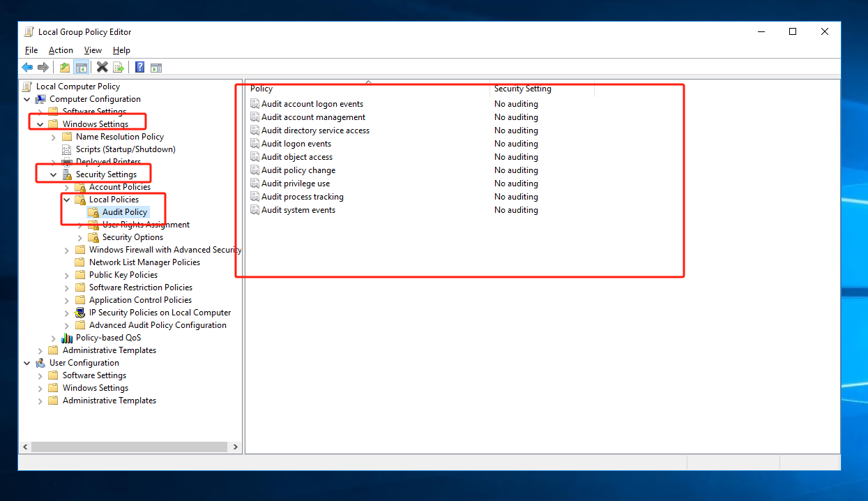This screenshot has width=868, height=501.
Task: Click the Audit logon events policy icon
Action: [x=254, y=144]
